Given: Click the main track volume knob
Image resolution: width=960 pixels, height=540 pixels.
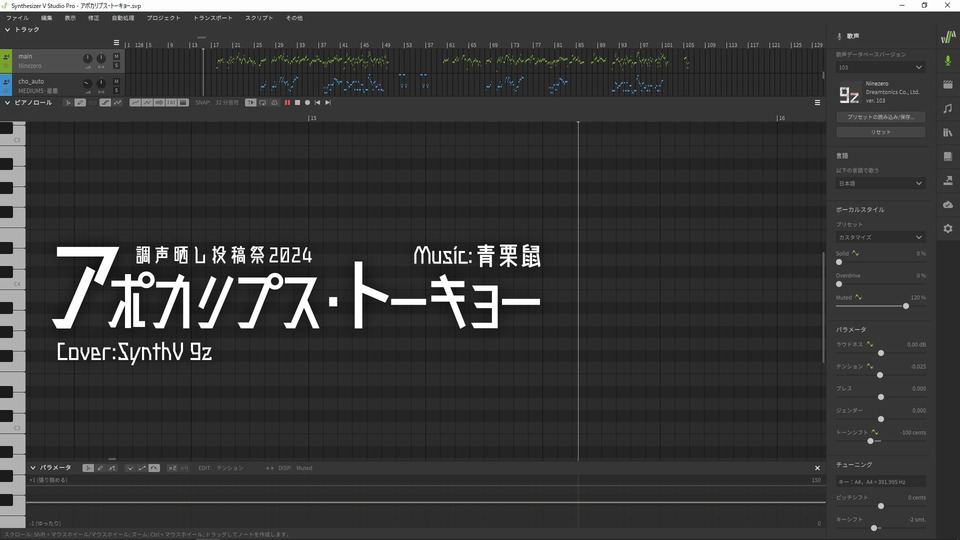Looking at the screenshot, I should click(88, 59).
